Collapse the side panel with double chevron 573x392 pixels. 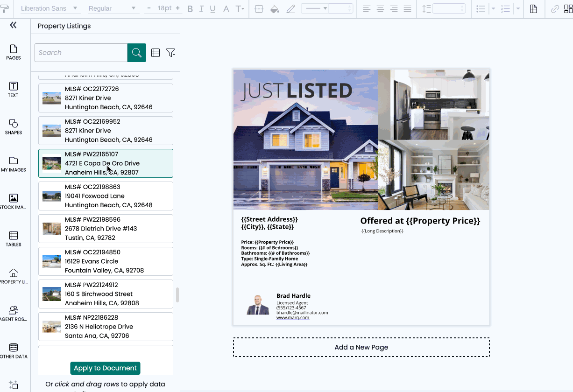click(13, 25)
